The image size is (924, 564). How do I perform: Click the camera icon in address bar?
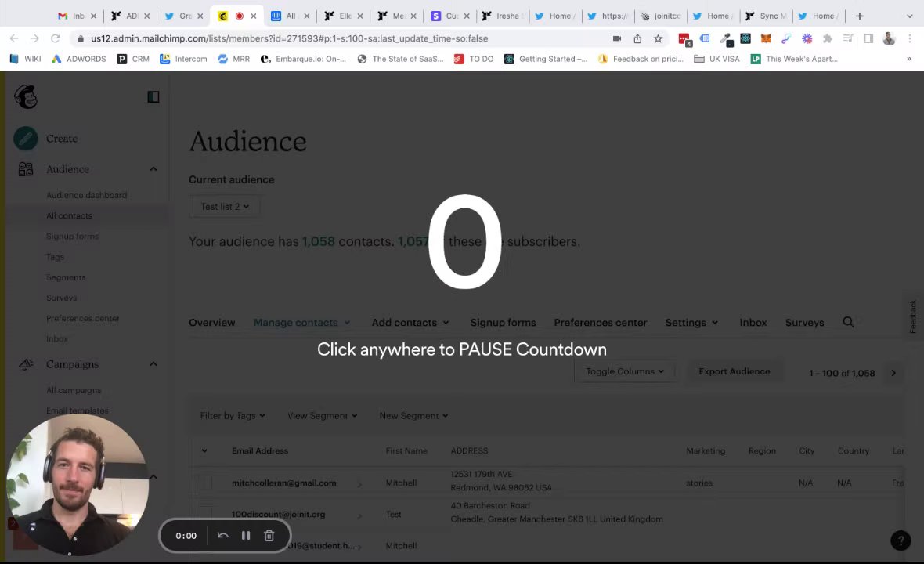616,38
